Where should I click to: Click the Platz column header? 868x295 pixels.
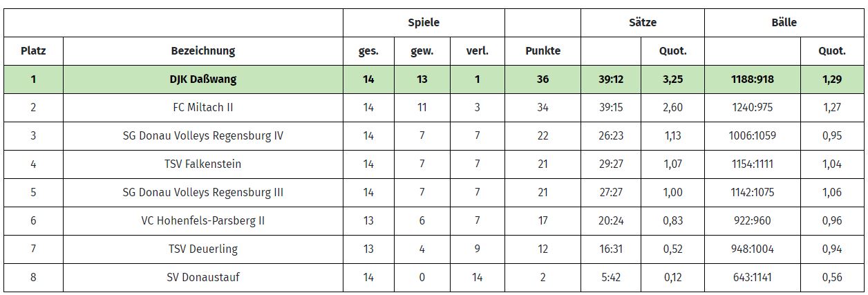click(33, 50)
